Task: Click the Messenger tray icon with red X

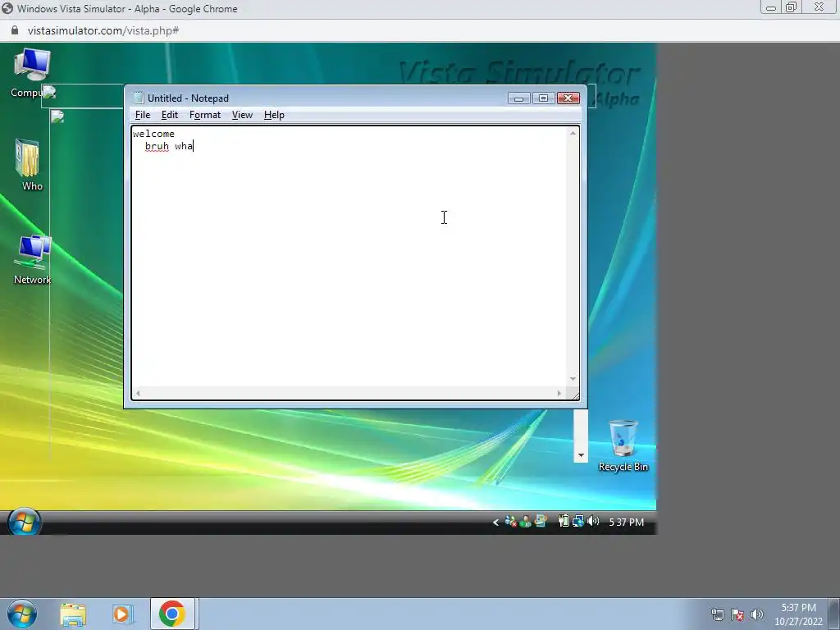Action: click(x=510, y=521)
